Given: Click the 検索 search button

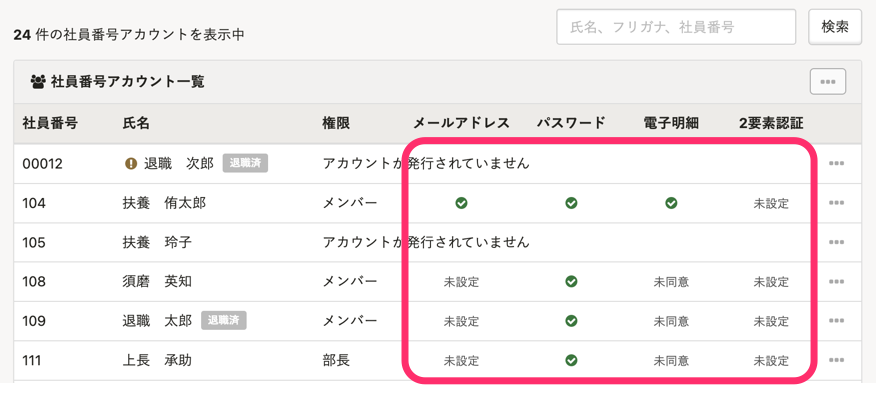Looking at the screenshot, I should pyautogui.click(x=834, y=27).
